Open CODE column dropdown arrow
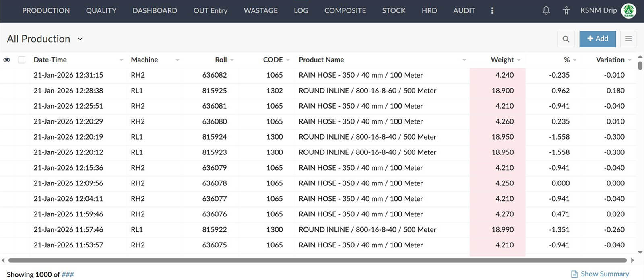This screenshot has height=280, width=644. [288, 60]
